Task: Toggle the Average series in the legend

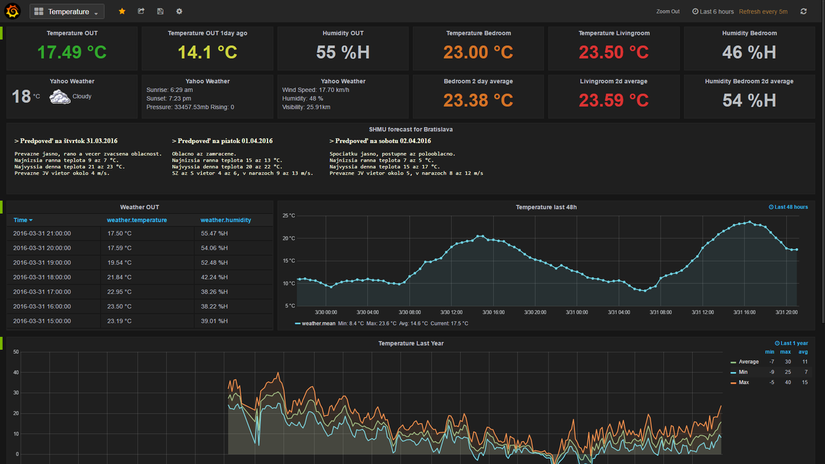Action: pyautogui.click(x=748, y=362)
